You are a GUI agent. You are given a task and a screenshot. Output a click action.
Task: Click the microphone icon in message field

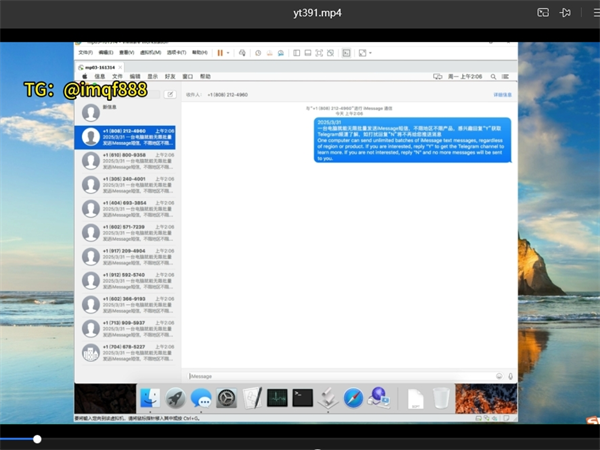pyautogui.click(x=510, y=376)
